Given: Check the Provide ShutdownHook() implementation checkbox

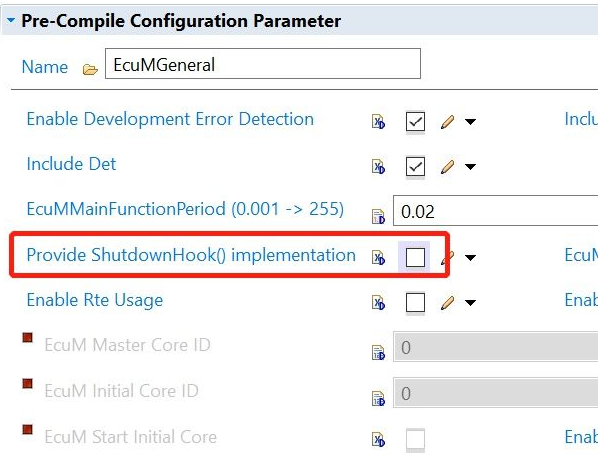Looking at the screenshot, I should coord(415,257).
